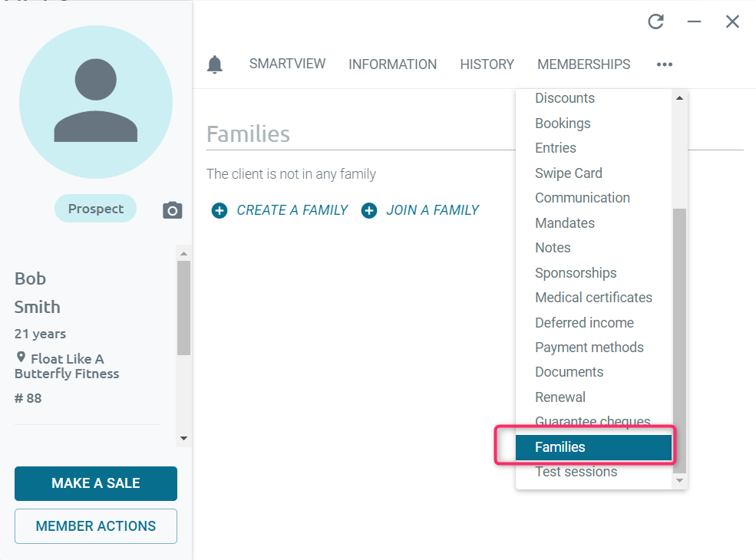756x560 pixels.
Task: Click the notification bell icon
Action: tap(215, 64)
